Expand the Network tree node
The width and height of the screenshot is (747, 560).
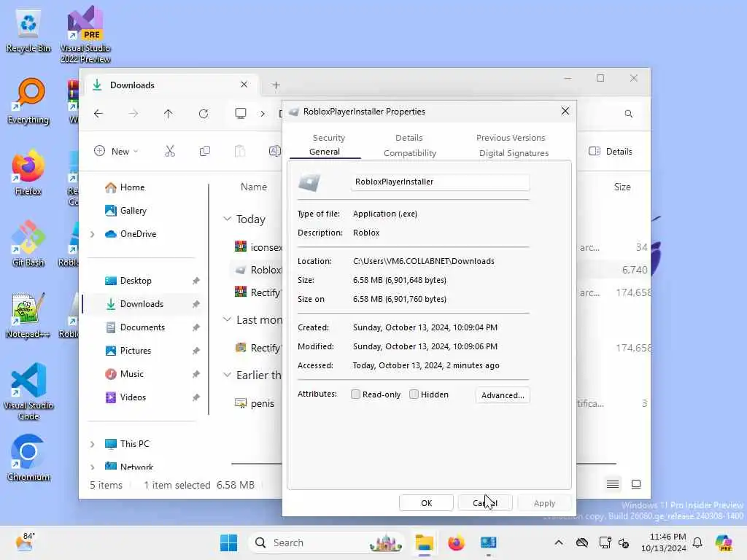tap(93, 467)
